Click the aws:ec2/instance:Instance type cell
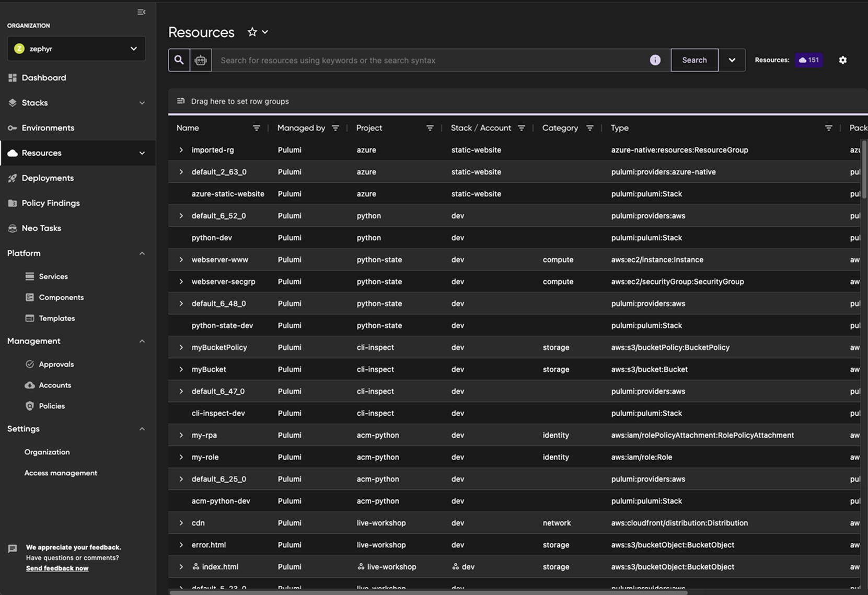The width and height of the screenshot is (868, 595). [657, 260]
